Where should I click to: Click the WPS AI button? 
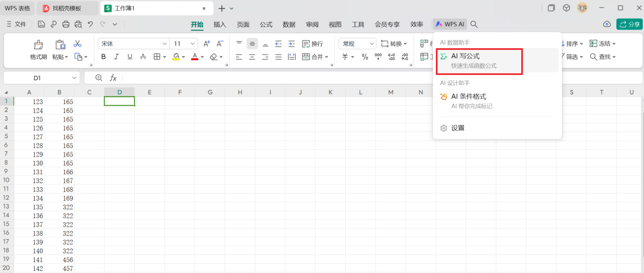click(x=450, y=24)
